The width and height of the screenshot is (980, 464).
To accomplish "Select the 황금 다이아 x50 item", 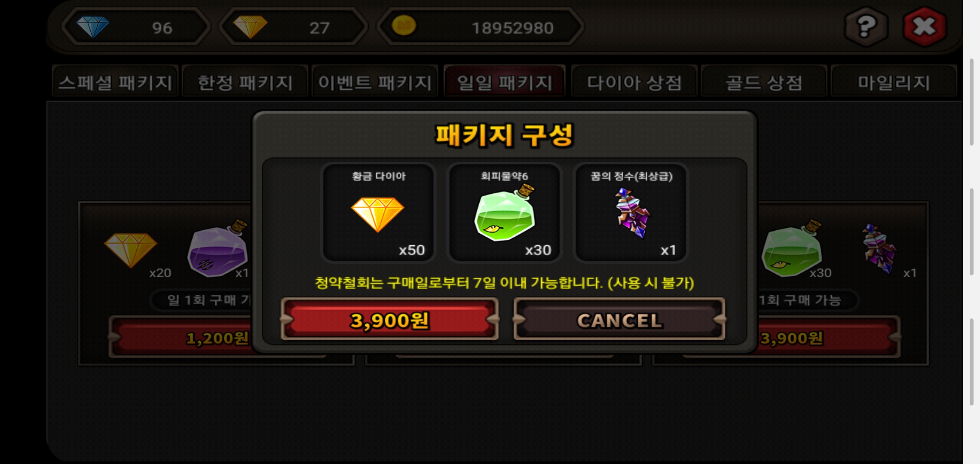I will tap(378, 212).
